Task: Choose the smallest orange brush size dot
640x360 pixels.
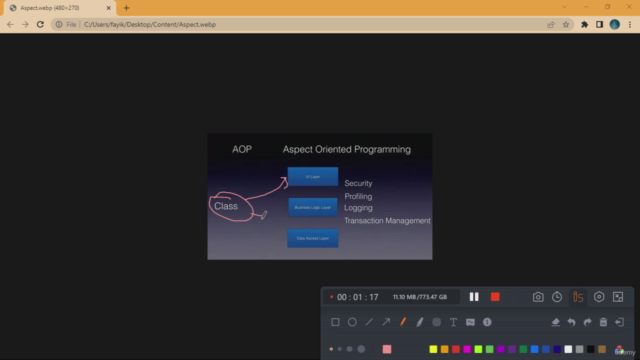Action: point(331,349)
